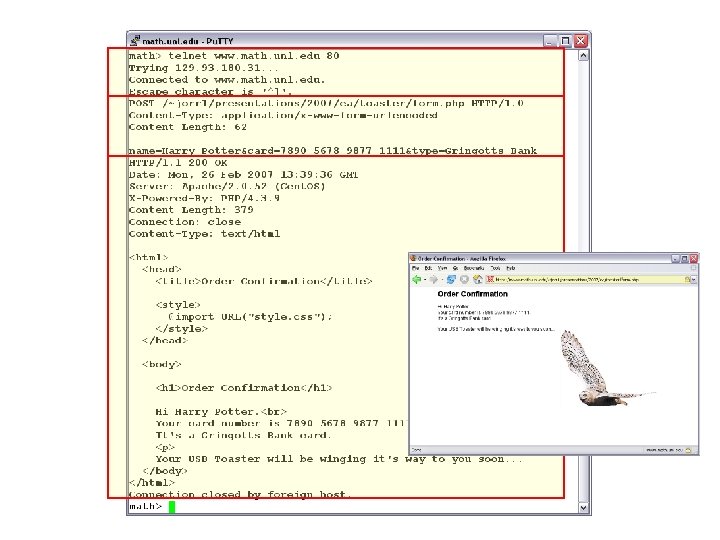Click the POST request line in the terminal

tap(326, 103)
